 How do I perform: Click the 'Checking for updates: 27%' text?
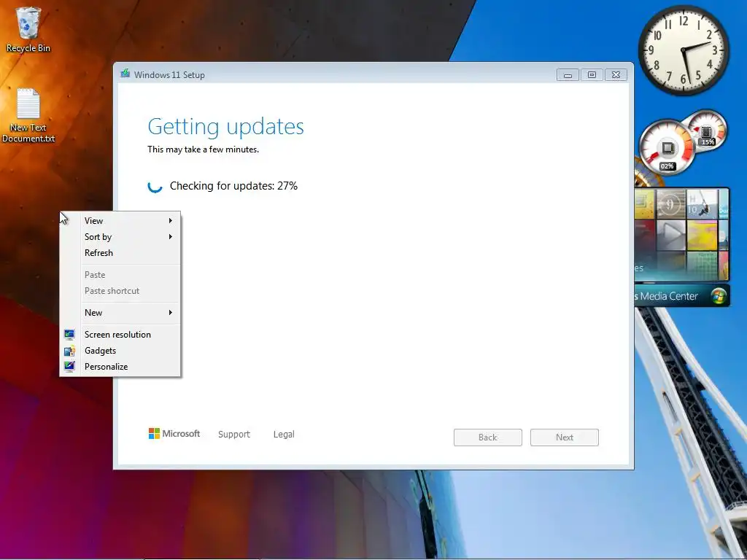click(x=233, y=186)
